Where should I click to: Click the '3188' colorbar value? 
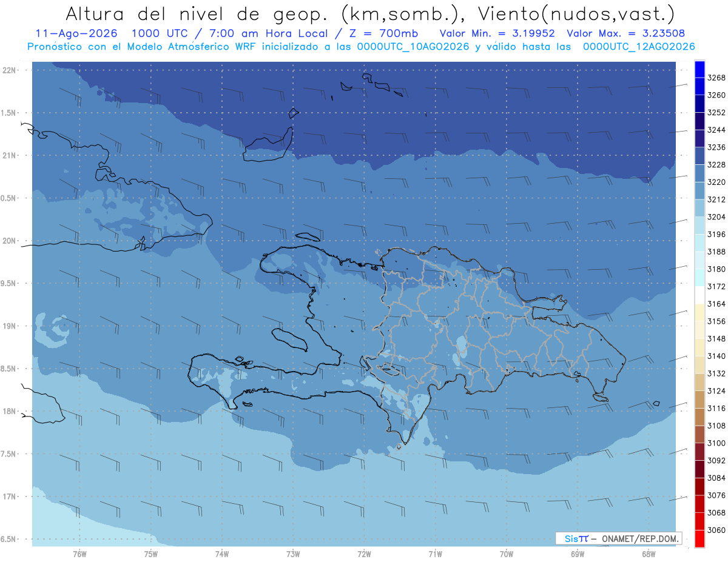[x=716, y=252]
